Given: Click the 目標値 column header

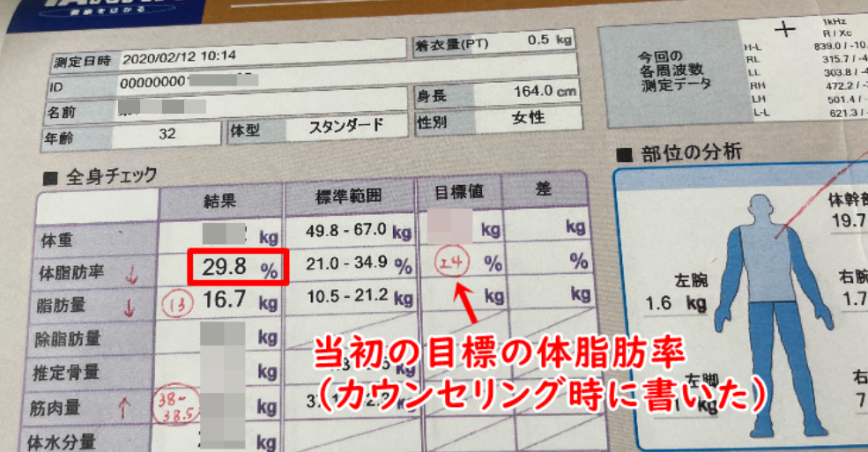Looking at the screenshot, I should tap(459, 192).
